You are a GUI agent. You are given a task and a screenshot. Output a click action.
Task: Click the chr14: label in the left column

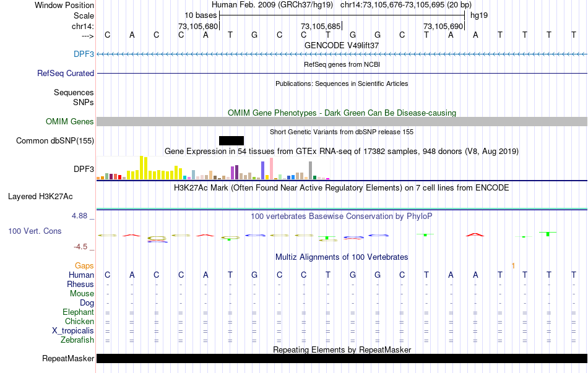pos(83,26)
